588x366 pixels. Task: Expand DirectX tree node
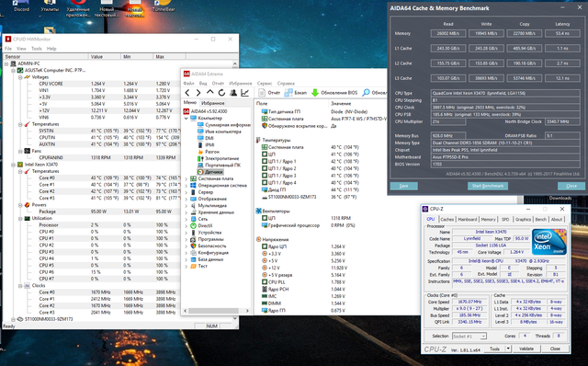pos(186,225)
